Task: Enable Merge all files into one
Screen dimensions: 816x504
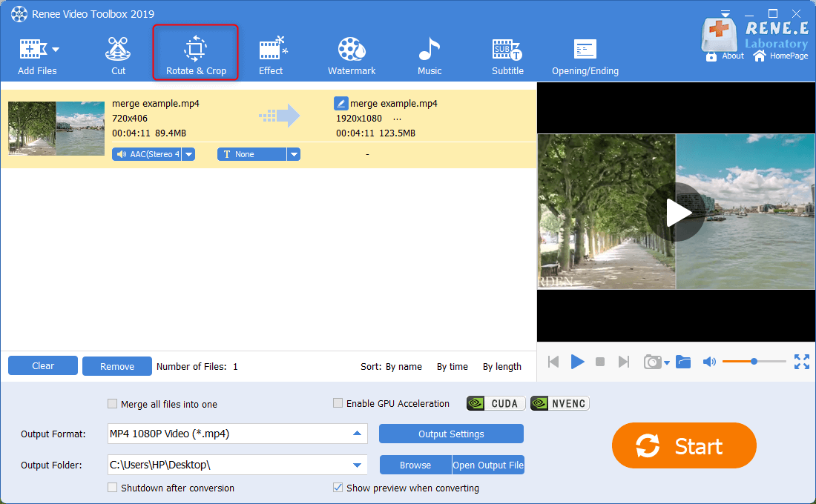Action: [112, 404]
